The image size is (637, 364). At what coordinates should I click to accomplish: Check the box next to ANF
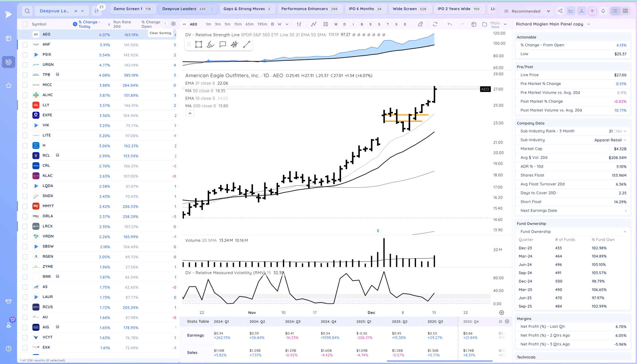point(25,45)
